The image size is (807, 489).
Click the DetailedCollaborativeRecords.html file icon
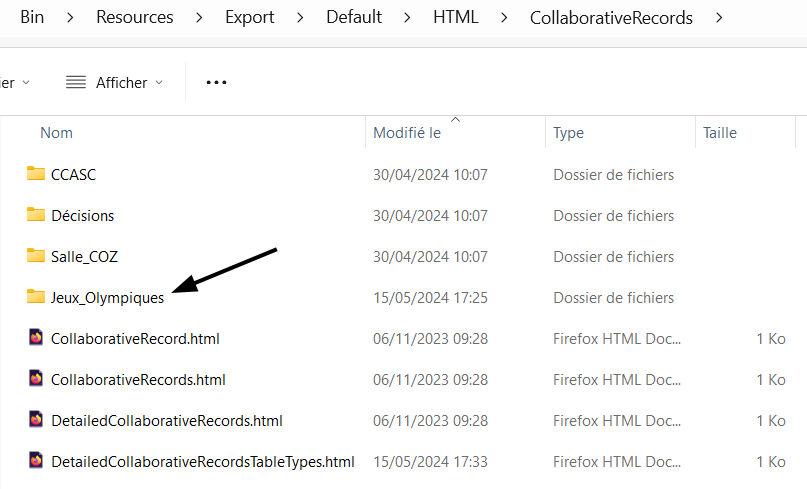36,420
